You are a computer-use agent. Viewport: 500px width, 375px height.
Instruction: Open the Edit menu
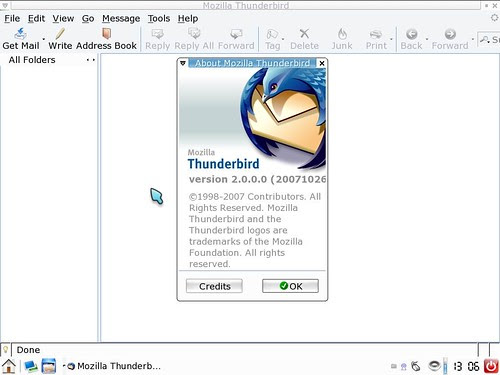36,18
